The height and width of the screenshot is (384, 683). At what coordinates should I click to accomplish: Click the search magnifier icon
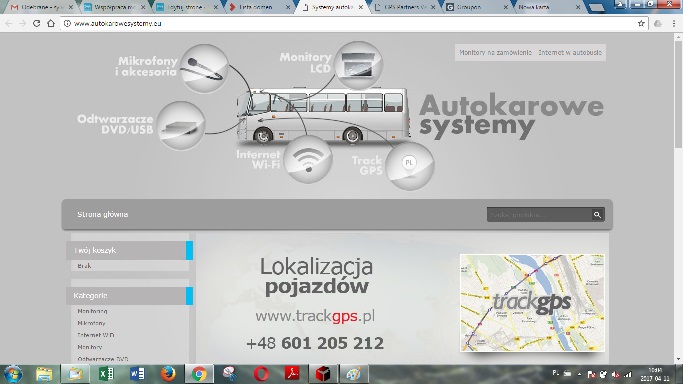point(597,215)
